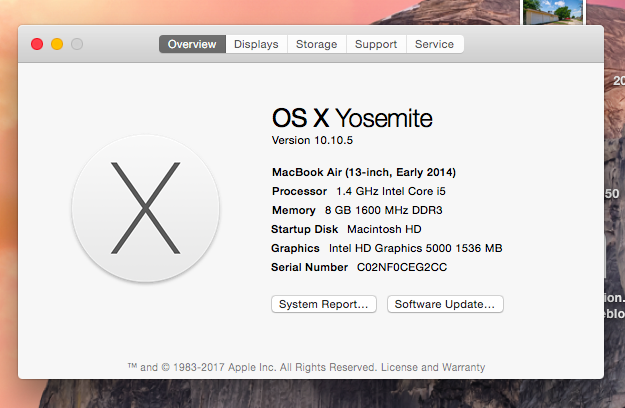Click the serial number C02NF0CEG2CC
625x408 pixels.
(x=403, y=268)
